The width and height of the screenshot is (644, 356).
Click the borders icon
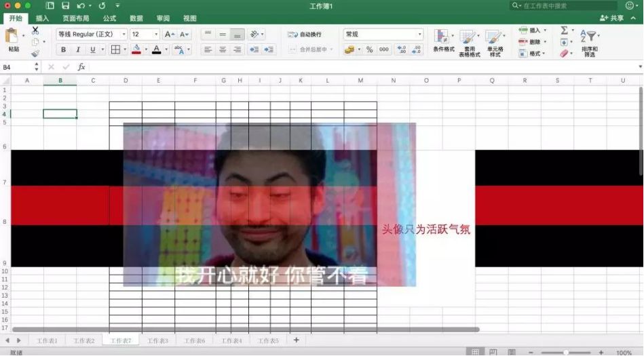pos(116,50)
